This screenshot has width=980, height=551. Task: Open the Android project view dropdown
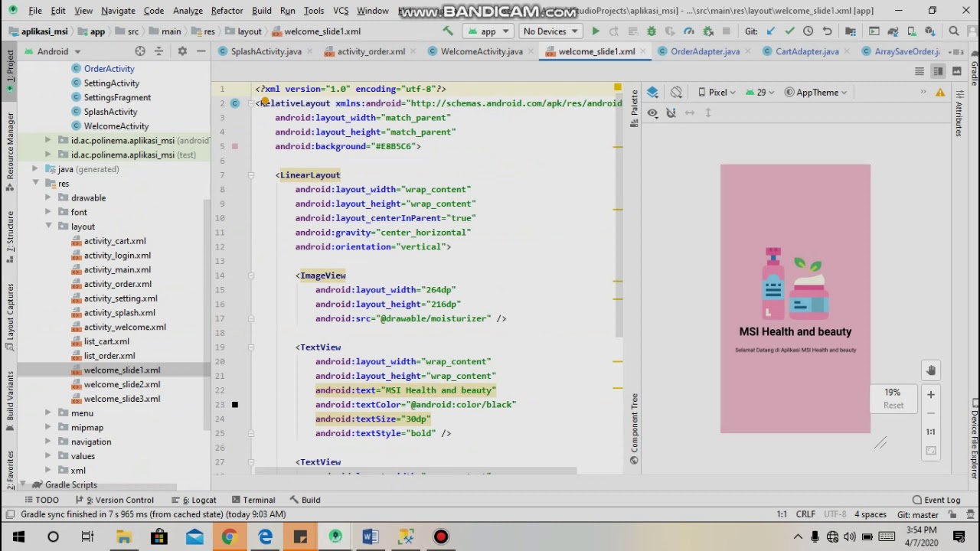click(x=54, y=51)
